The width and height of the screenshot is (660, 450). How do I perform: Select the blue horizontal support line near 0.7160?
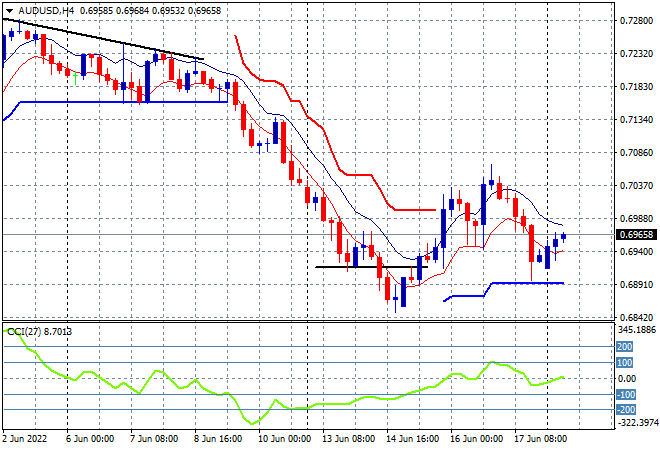(x=124, y=102)
